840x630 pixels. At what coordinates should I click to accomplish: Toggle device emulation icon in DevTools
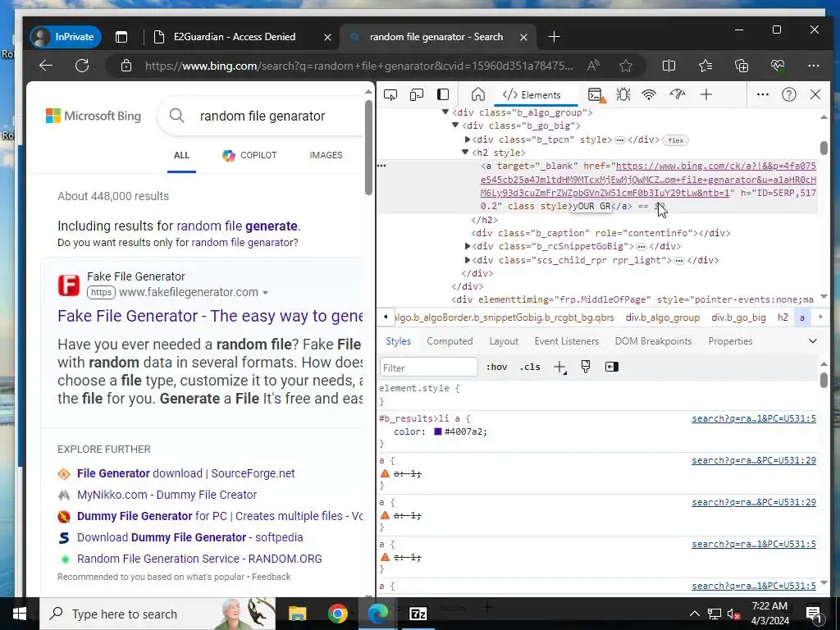pyautogui.click(x=416, y=95)
